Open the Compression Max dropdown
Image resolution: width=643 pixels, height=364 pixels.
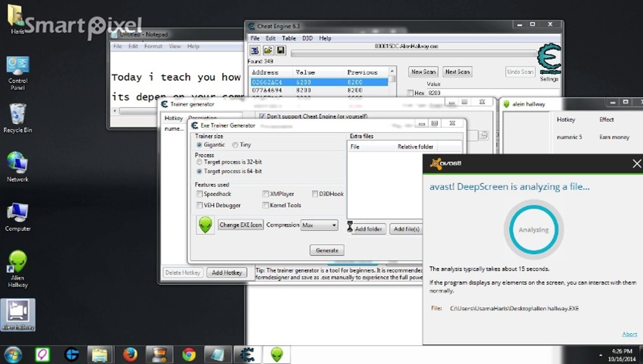(x=319, y=225)
